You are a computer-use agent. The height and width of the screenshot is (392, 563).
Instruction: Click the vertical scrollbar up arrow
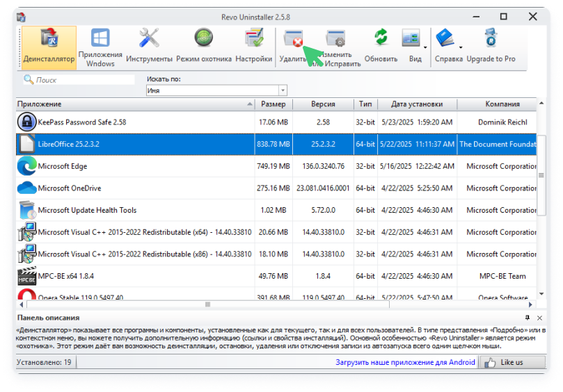coord(541,104)
